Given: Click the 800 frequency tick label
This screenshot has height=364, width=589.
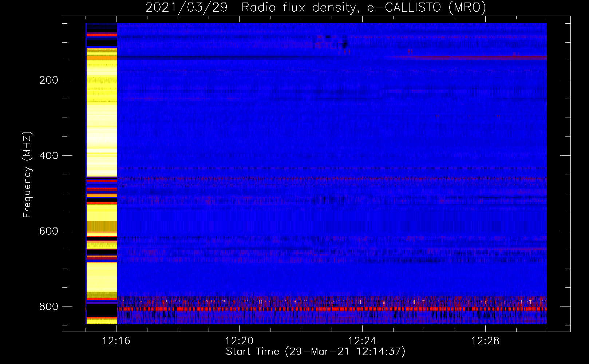Looking at the screenshot, I should pyautogui.click(x=49, y=306).
